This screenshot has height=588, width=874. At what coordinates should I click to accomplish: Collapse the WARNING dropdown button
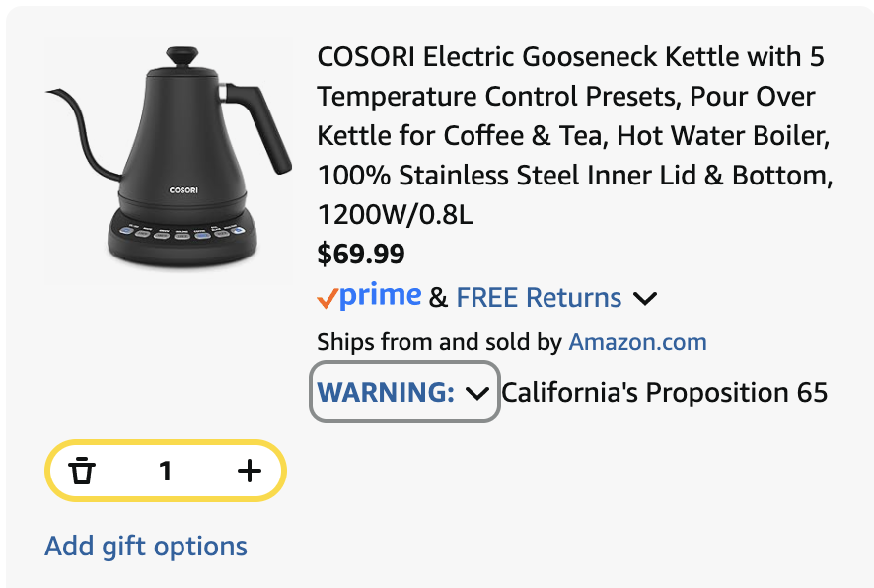403,393
